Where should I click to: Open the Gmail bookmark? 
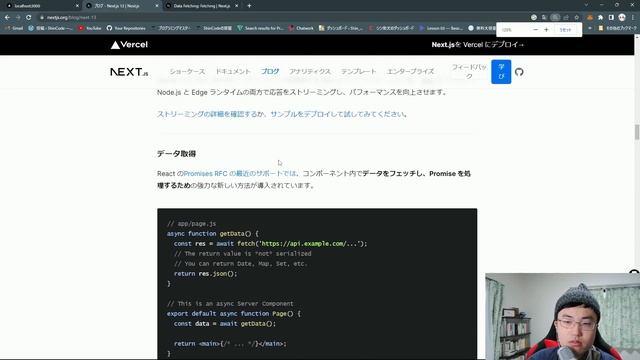click(x=14, y=28)
